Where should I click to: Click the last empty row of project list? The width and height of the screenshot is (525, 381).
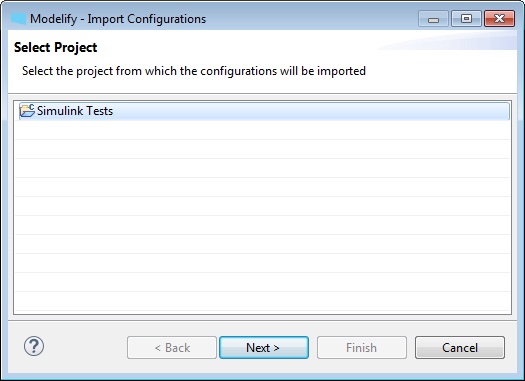[x=262, y=301]
